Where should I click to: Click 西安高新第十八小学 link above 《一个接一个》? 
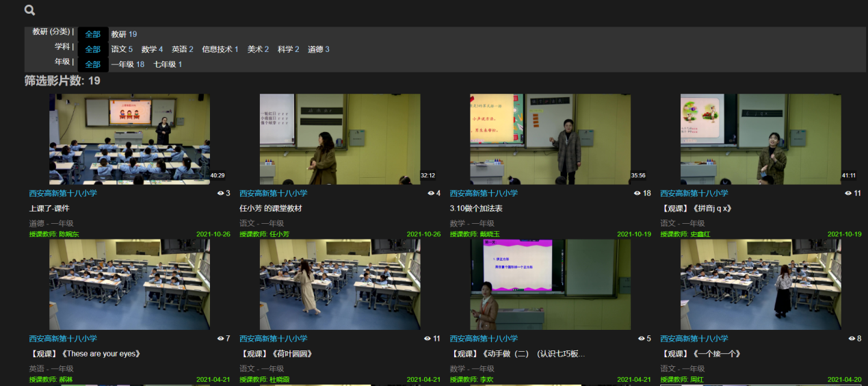pyautogui.click(x=694, y=339)
